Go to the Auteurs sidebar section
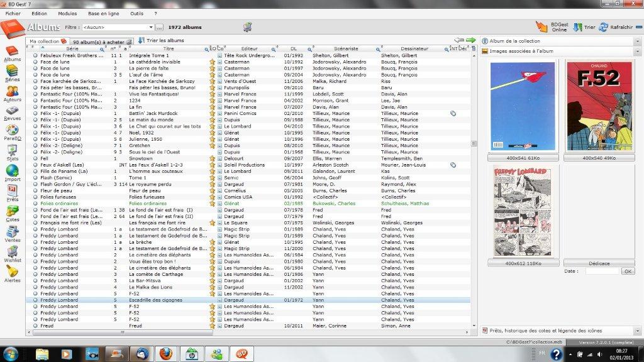The width and height of the screenshot is (644, 362). 11,94
